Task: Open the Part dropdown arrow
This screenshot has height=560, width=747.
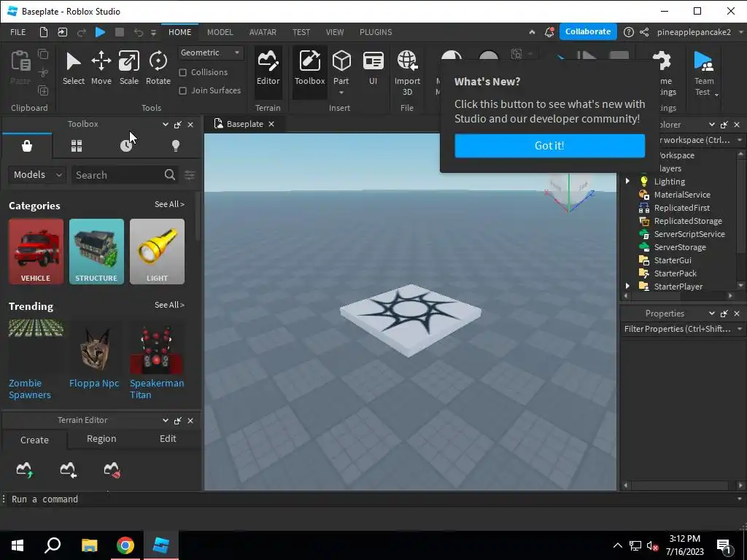Action: pyautogui.click(x=341, y=93)
